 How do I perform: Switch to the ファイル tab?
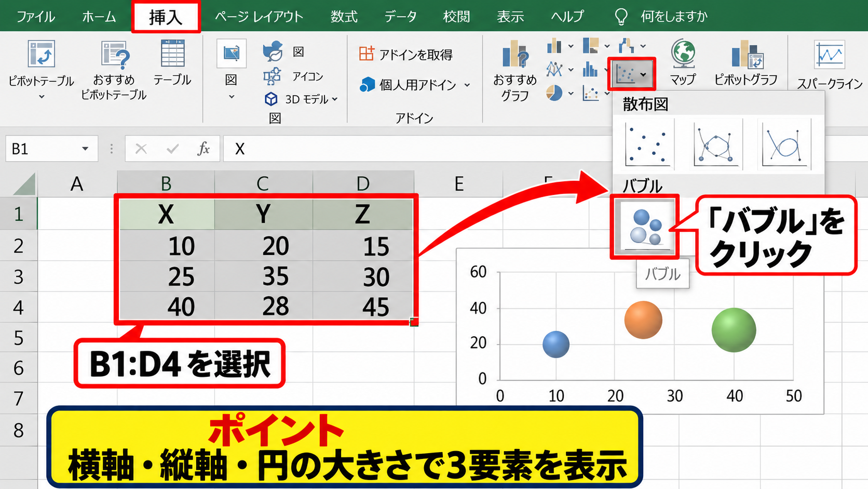point(35,17)
